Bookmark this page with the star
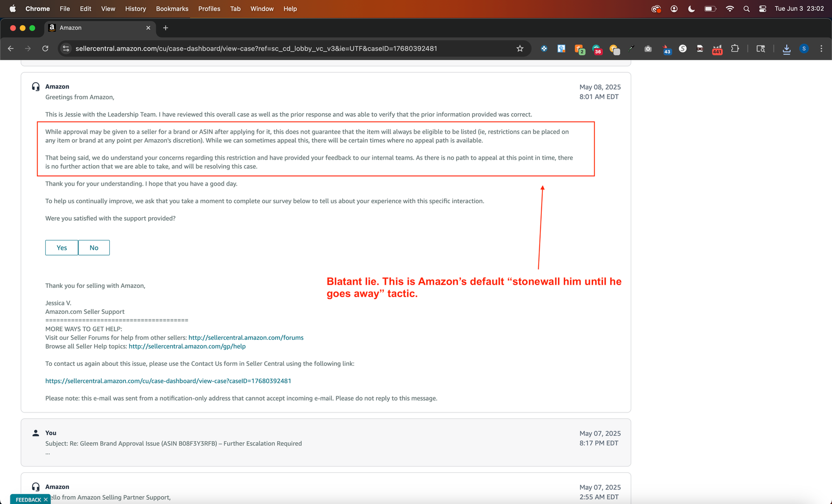 click(x=519, y=48)
